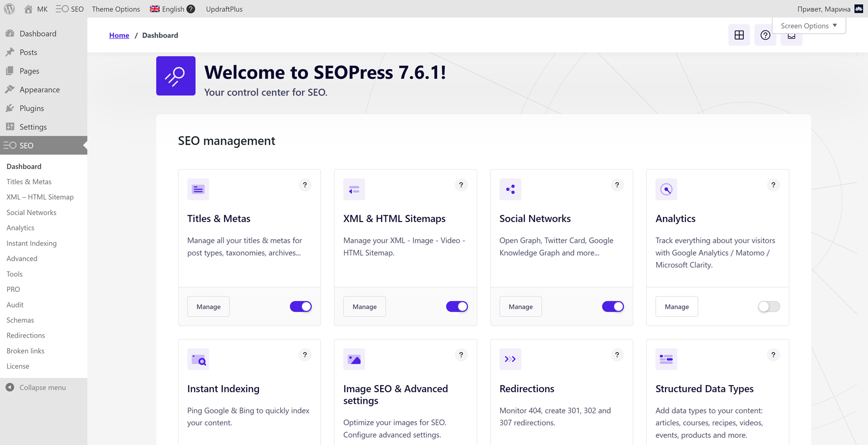Open Plugins in the sidebar
868x445 pixels.
44,108
